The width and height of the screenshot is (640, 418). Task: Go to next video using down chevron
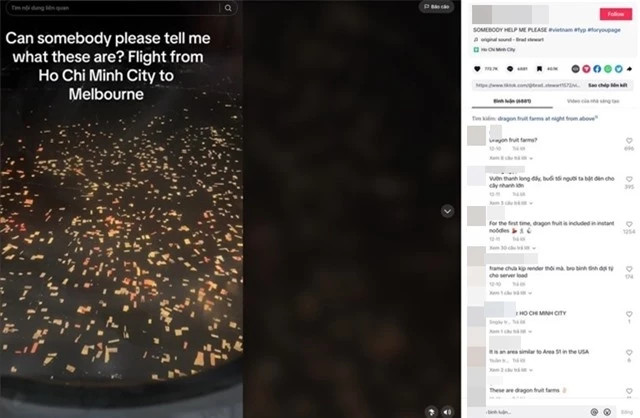pos(447,211)
